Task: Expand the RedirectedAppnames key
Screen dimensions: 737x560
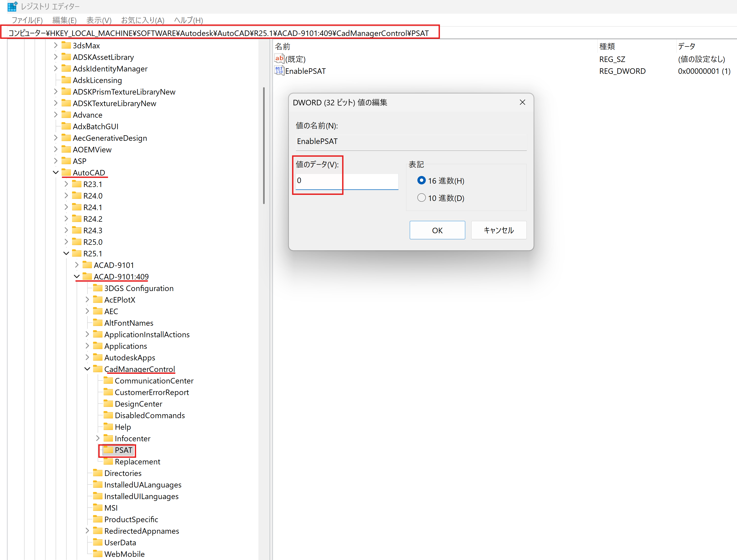Action: coord(87,530)
